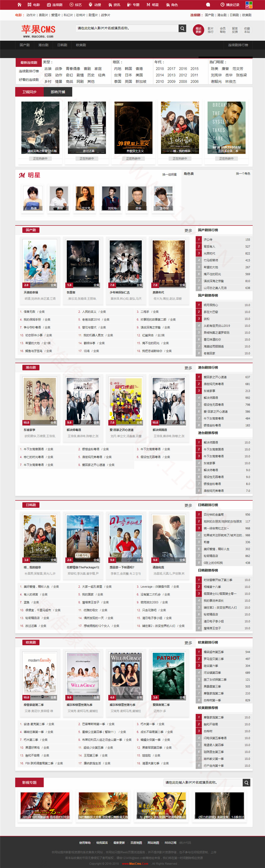Open the 权力的游戏 topic thumbnail
265x868 pixels.
[x=220, y=806]
